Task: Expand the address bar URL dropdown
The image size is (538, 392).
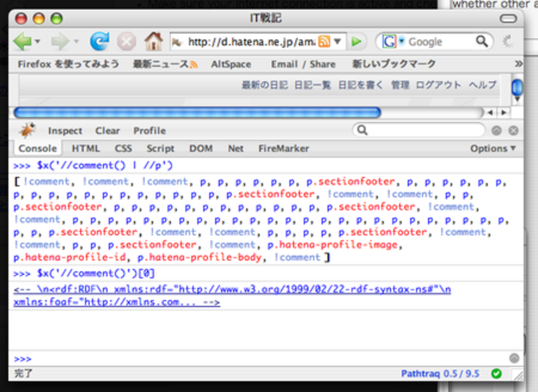Action: click(x=338, y=41)
